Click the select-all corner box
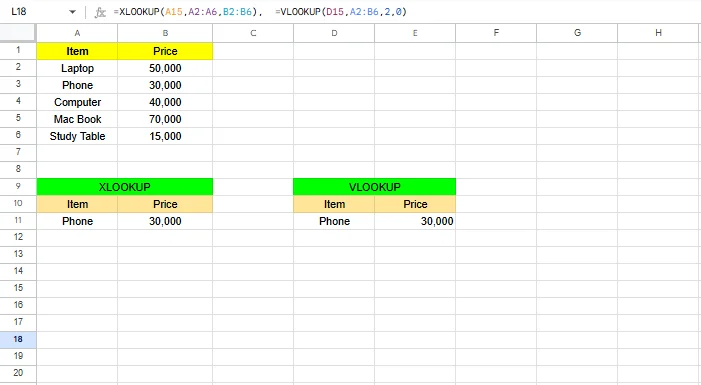The image size is (701, 385). [18, 33]
